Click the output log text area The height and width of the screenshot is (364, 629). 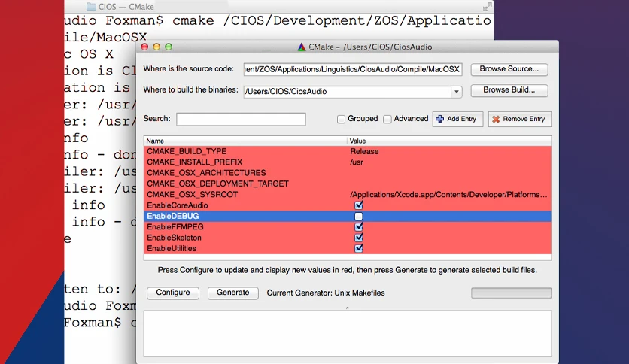coord(348,333)
